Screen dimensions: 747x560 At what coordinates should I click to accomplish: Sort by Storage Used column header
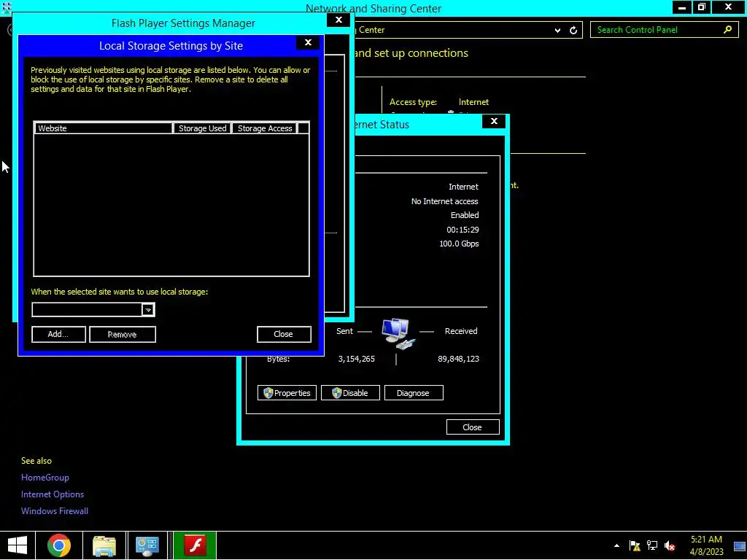[x=203, y=128]
